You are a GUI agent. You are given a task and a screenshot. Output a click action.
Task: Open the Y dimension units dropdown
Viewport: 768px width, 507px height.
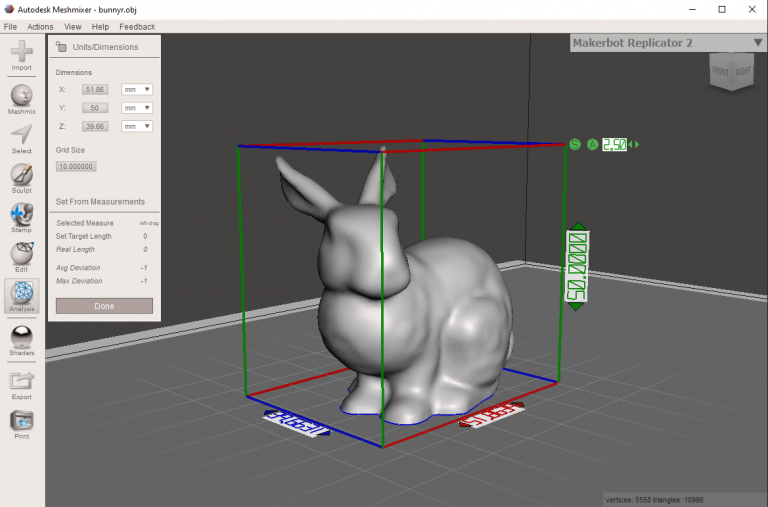click(137, 108)
